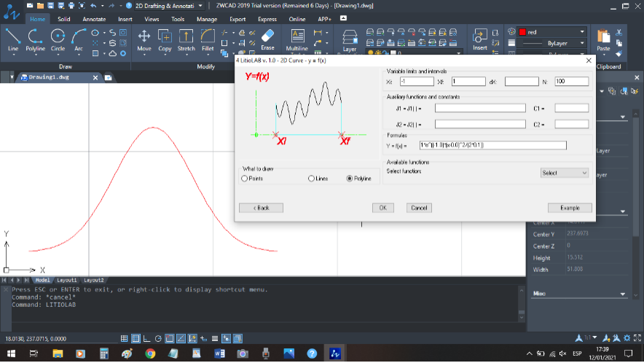Click the N intervals input field

click(x=571, y=82)
